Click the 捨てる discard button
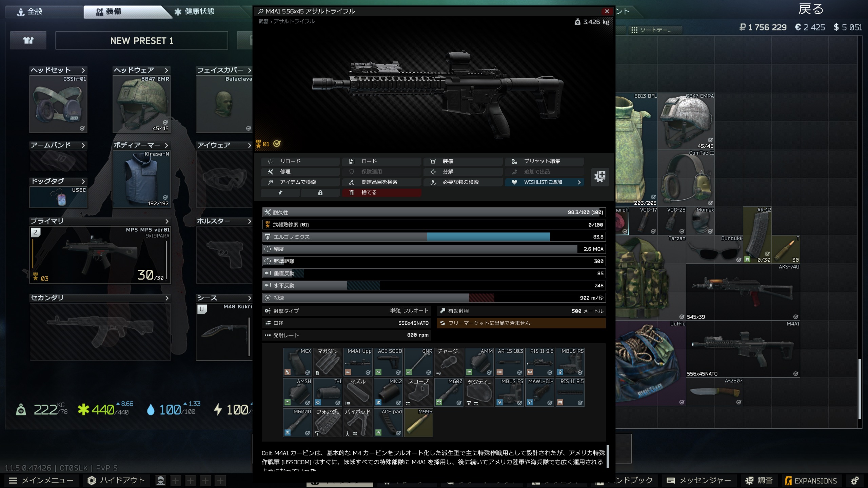868x488 pixels. pyautogui.click(x=382, y=193)
